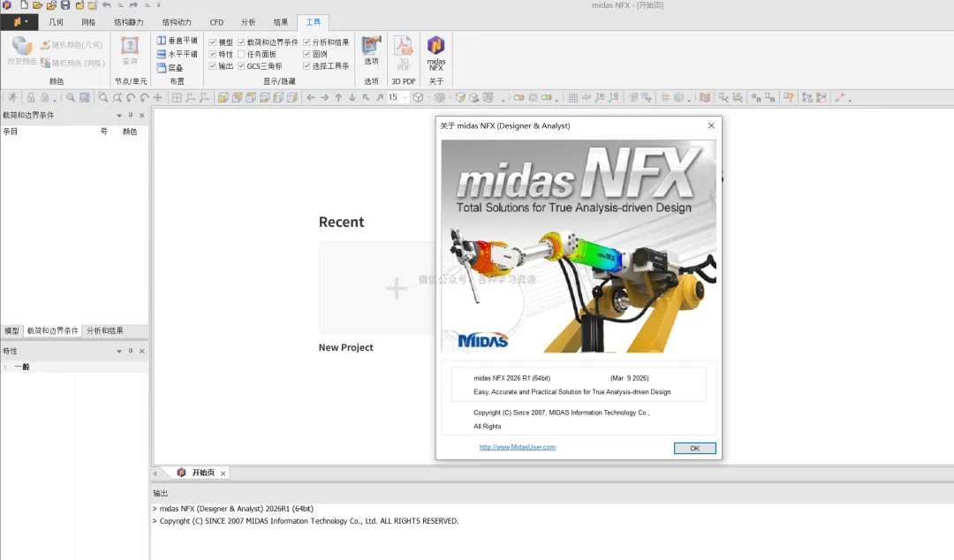Open the 特性 panel options dropdown arrow

click(119, 352)
